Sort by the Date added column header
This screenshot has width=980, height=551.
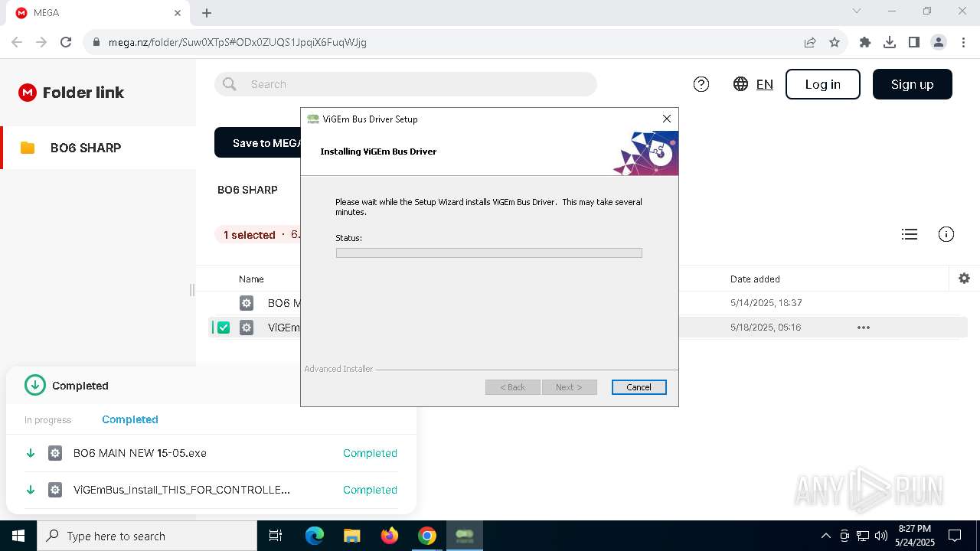point(755,279)
